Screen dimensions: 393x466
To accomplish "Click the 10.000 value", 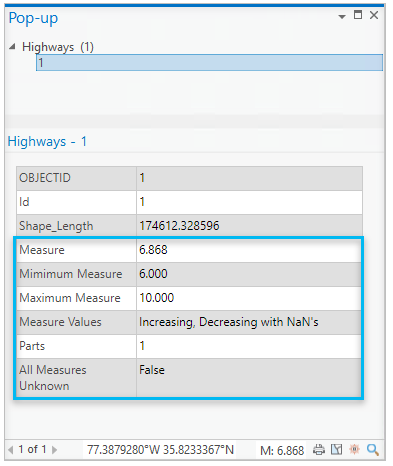I will pyautogui.click(x=157, y=298).
